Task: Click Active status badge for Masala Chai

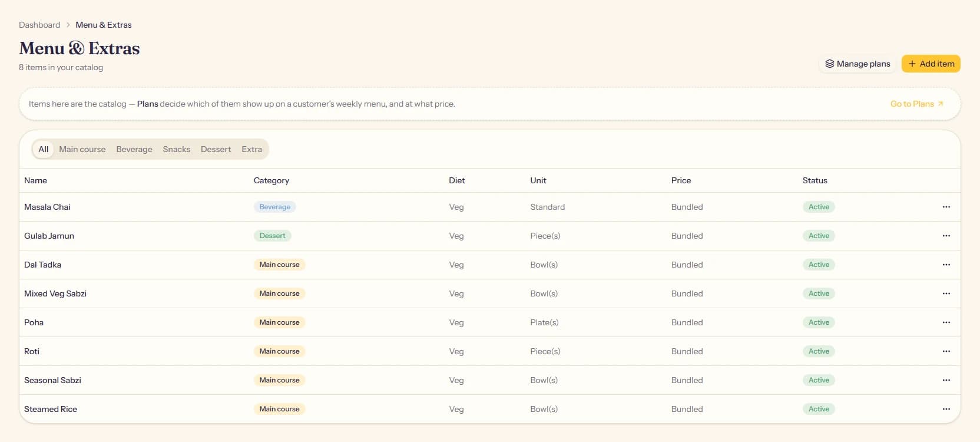Action: [x=819, y=207]
